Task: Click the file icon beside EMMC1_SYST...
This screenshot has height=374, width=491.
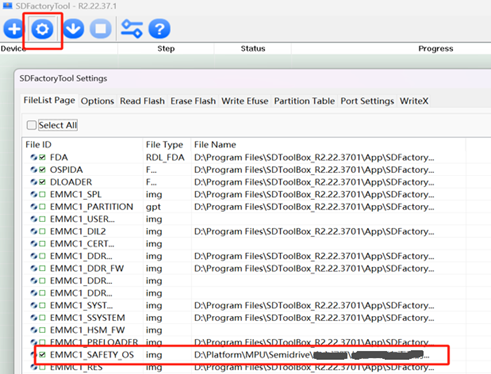Action: pos(34,305)
